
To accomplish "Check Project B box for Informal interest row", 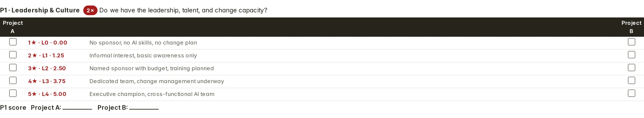I will 631,55.
